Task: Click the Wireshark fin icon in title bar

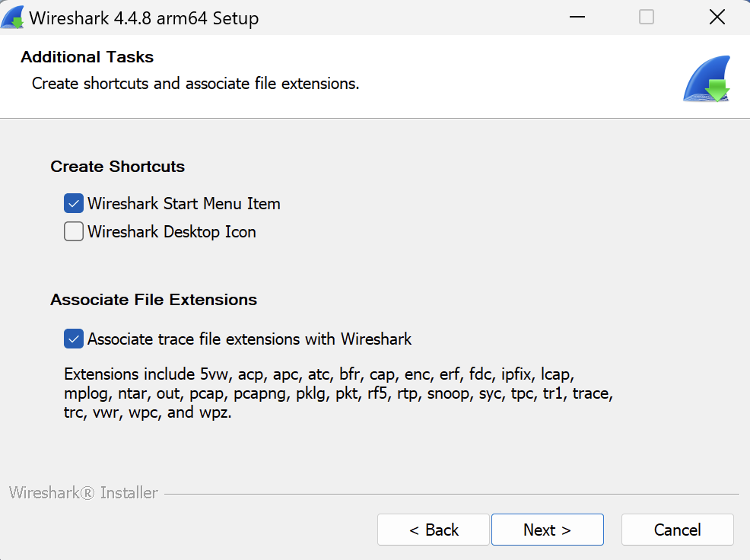Action: click(x=13, y=17)
